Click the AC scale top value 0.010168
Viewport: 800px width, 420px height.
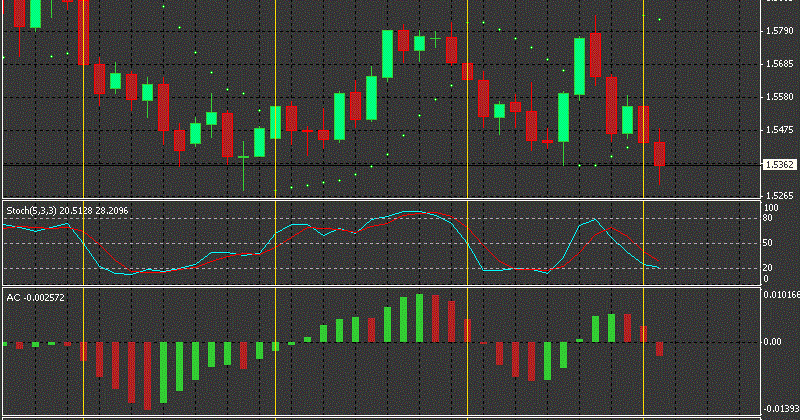click(x=781, y=294)
